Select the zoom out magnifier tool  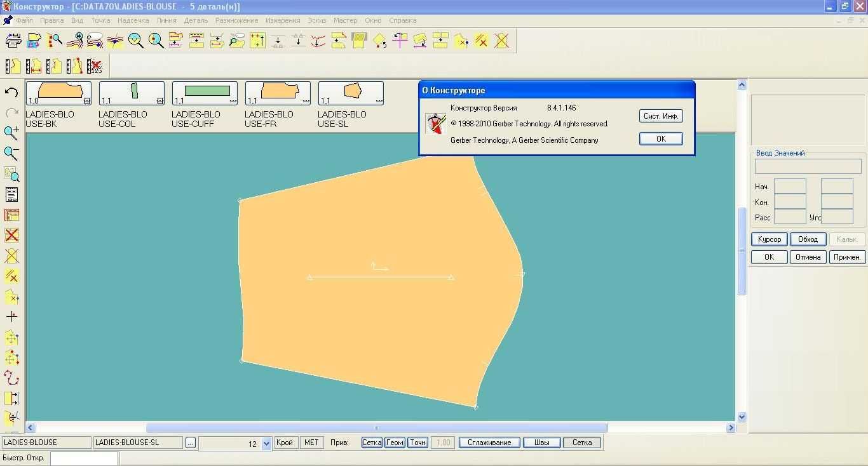pyautogui.click(x=11, y=153)
